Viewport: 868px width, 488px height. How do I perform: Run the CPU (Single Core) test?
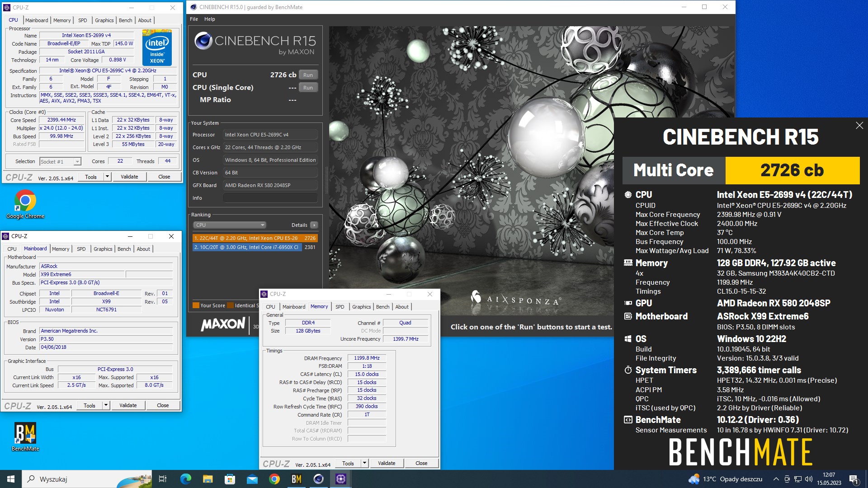pyautogui.click(x=308, y=88)
